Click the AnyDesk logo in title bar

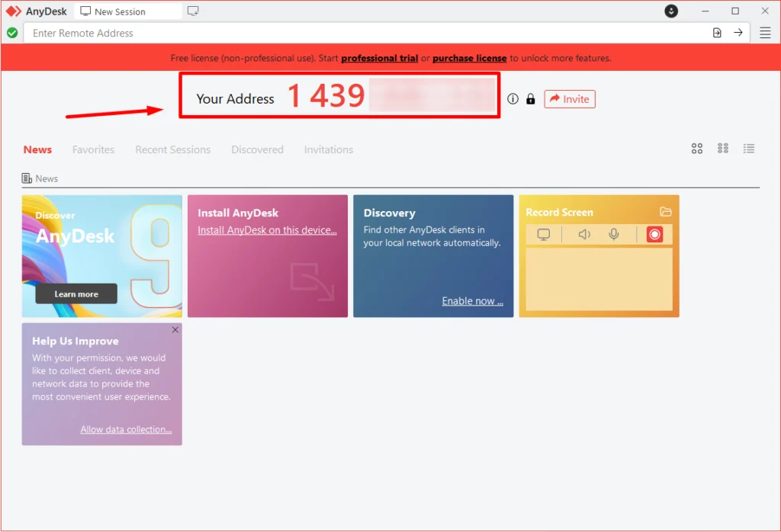[x=14, y=11]
